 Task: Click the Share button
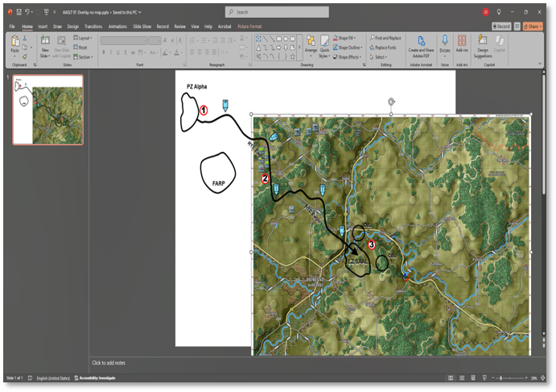pos(533,27)
